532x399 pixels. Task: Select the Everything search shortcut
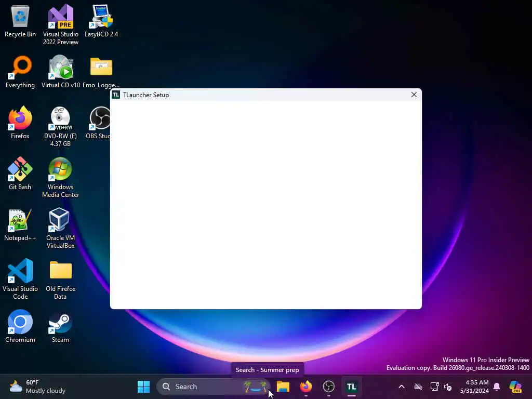[20, 72]
